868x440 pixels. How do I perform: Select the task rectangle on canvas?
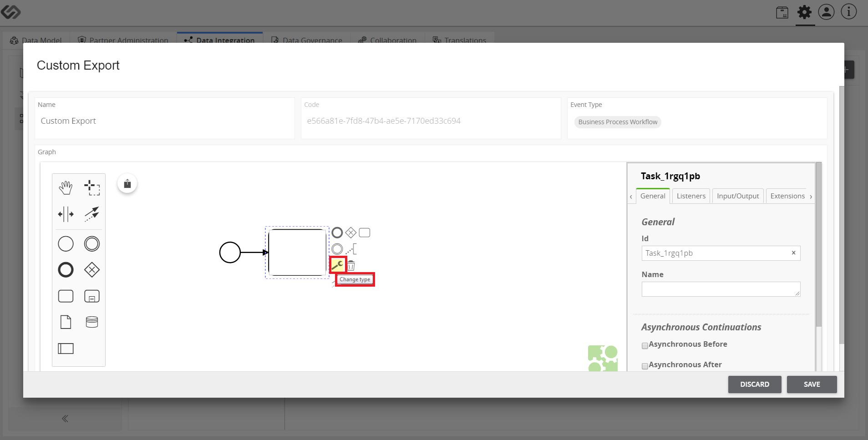[x=297, y=253]
